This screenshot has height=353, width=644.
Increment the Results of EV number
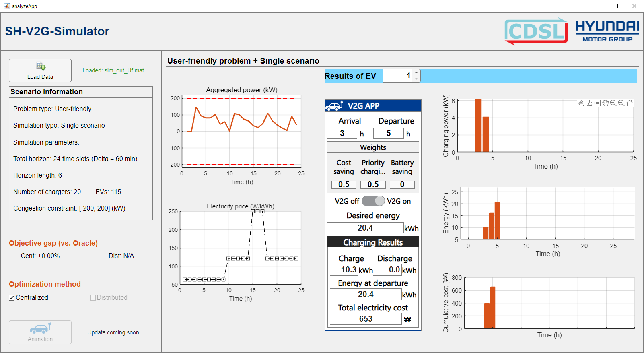[x=416, y=73]
